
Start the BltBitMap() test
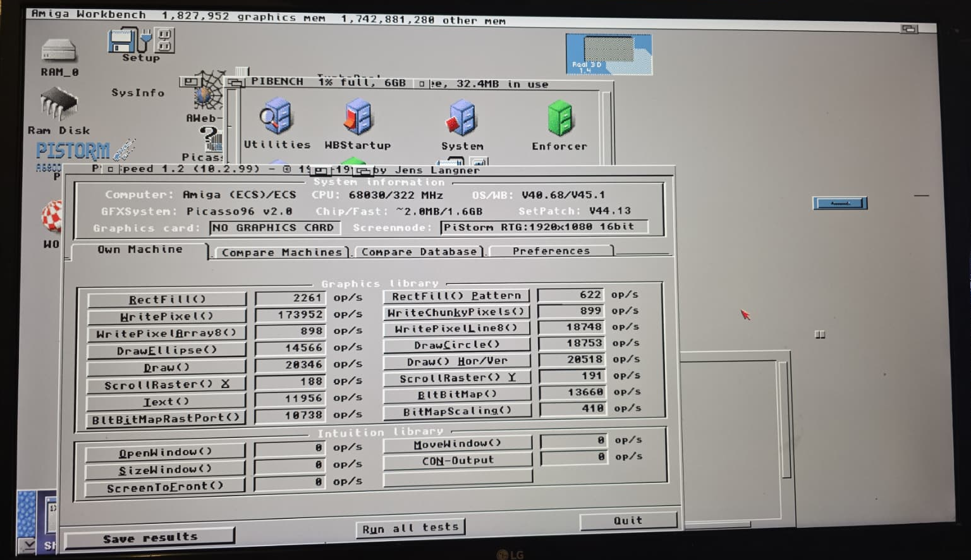tap(457, 394)
